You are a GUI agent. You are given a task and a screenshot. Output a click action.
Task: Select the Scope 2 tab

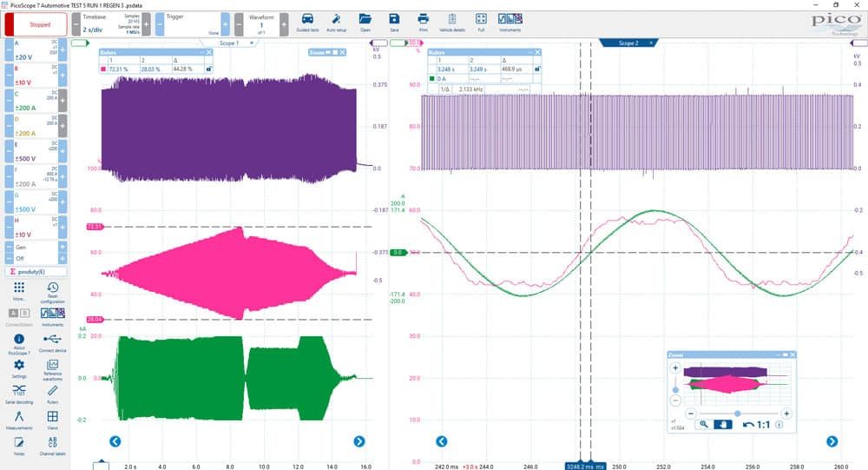[628, 43]
